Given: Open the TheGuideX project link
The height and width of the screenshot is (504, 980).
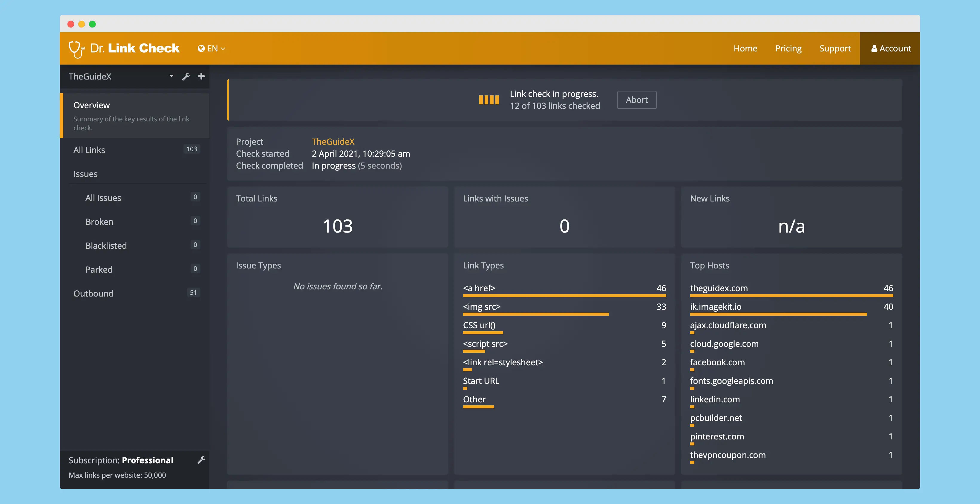Looking at the screenshot, I should pyautogui.click(x=333, y=141).
